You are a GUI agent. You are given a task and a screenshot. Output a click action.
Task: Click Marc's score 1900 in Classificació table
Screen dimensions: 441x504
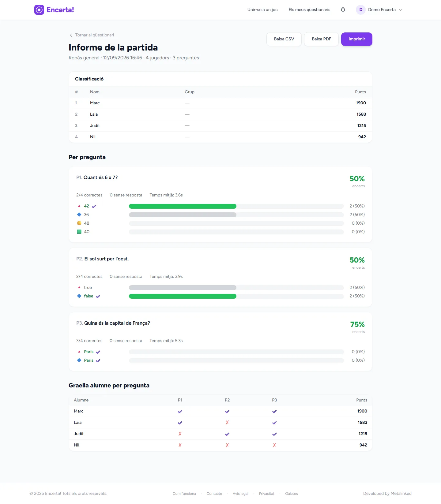point(361,103)
